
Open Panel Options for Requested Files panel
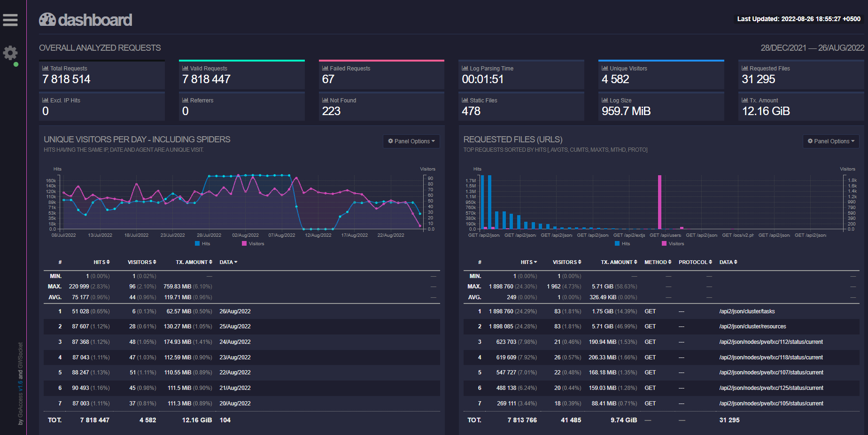tap(831, 141)
